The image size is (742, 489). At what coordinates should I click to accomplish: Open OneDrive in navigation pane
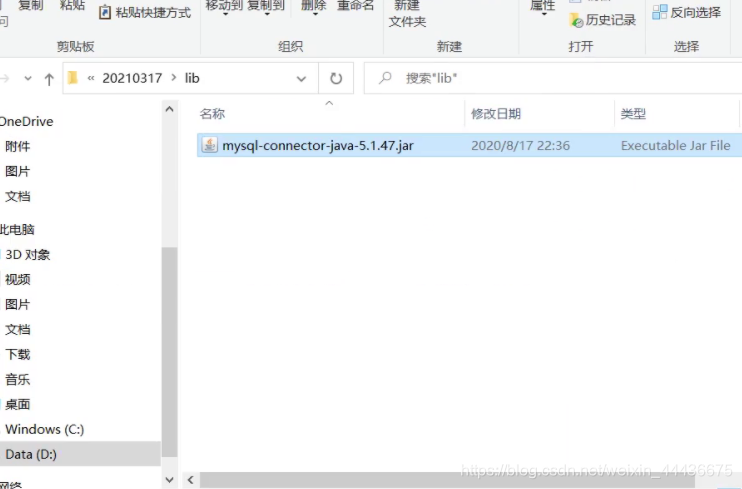(26, 122)
